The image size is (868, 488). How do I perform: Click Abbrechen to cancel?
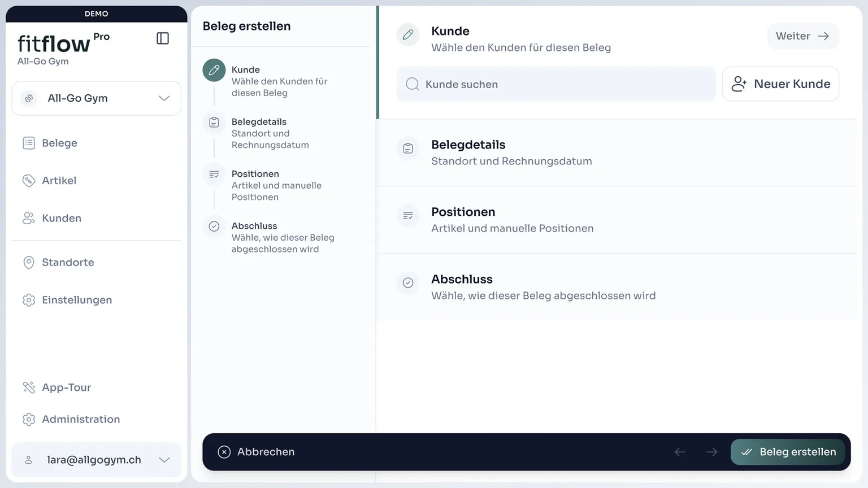257,452
